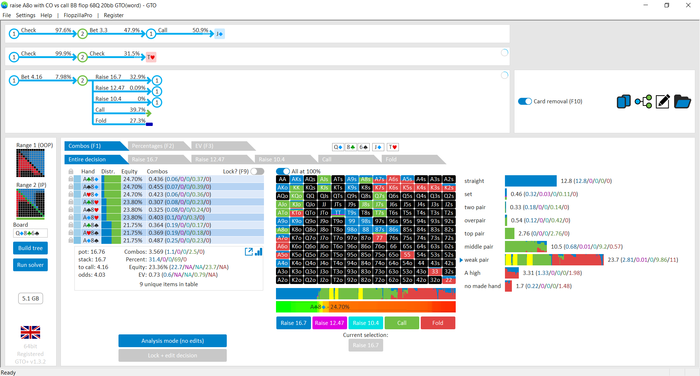Click the Raise 16.7 Current selection button
The image size is (700, 376).
coord(366,345)
